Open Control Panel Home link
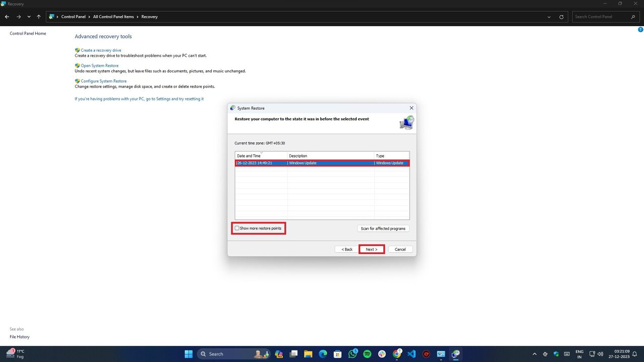This screenshot has width=644, height=362. tap(28, 34)
